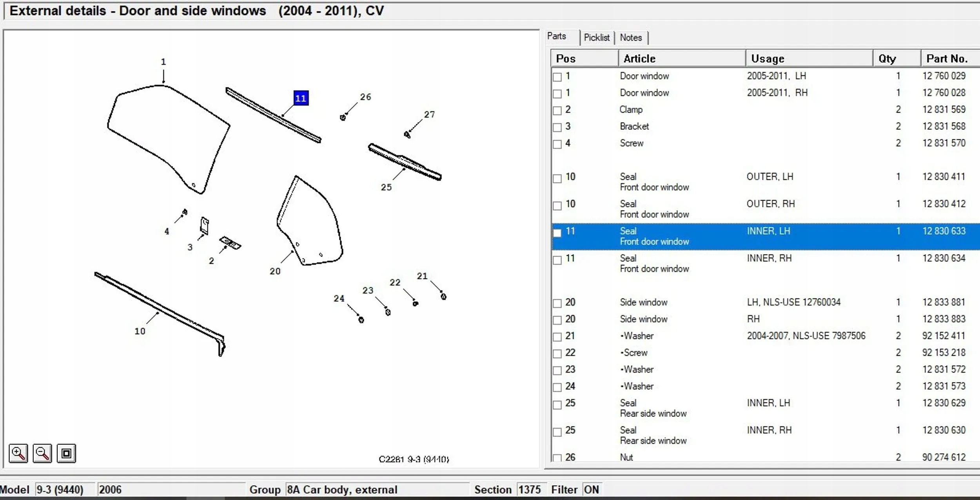Zoom out of the parts diagram

[x=42, y=453]
